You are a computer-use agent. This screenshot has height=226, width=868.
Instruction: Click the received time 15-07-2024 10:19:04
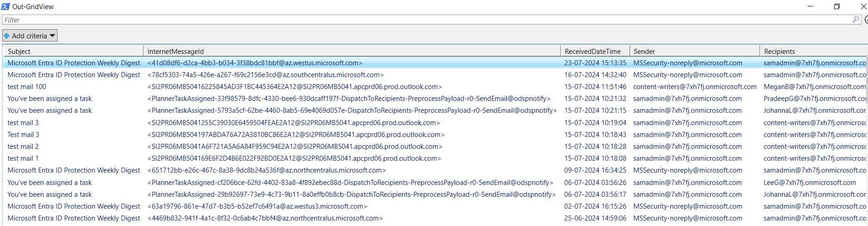[595, 123]
